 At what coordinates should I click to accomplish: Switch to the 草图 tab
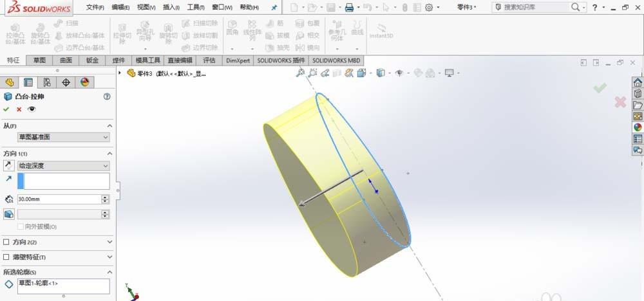pyautogui.click(x=39, y=60)
